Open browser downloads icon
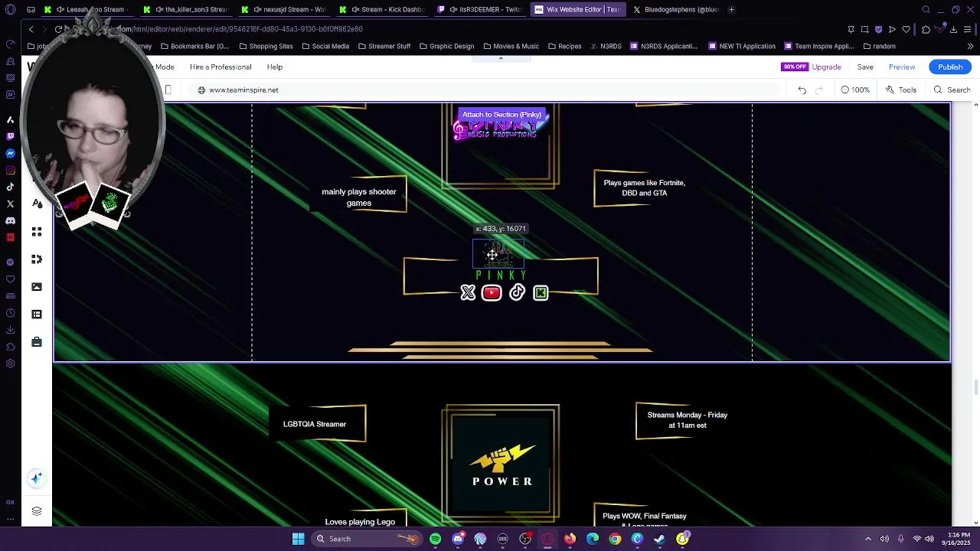 953,29
